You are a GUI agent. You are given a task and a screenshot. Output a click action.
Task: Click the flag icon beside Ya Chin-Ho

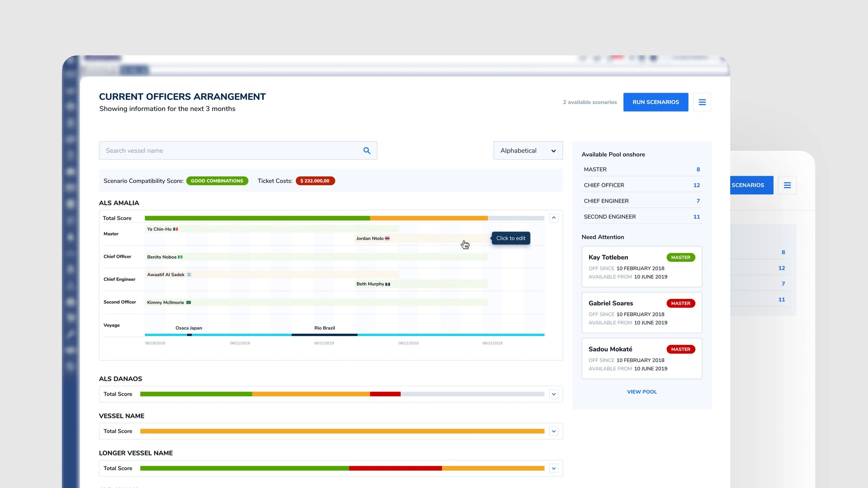[x=176, y=229]
